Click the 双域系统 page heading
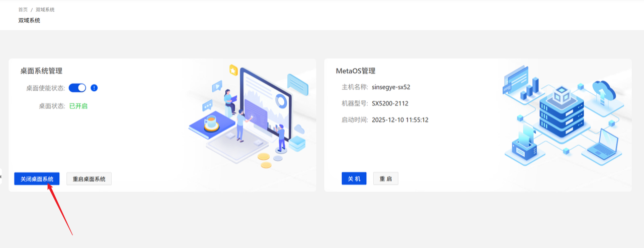 click(x=29, y=21)
